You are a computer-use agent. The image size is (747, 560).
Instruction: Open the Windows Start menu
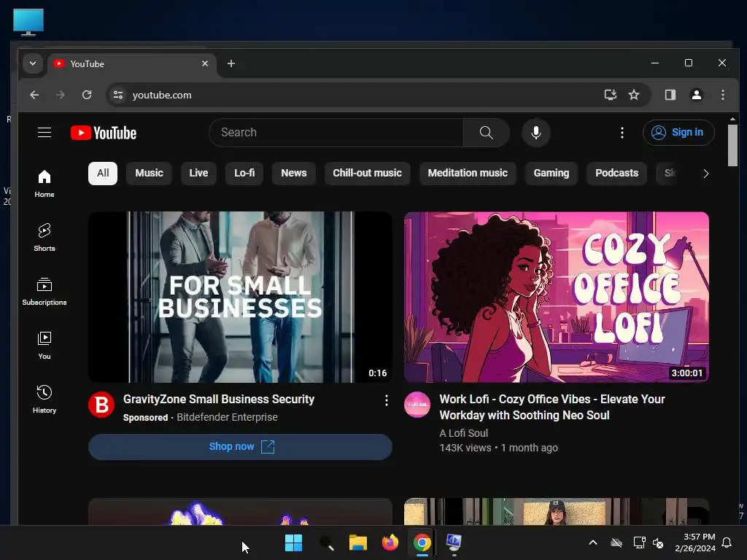pyautogui.click(x=293, y=542)
